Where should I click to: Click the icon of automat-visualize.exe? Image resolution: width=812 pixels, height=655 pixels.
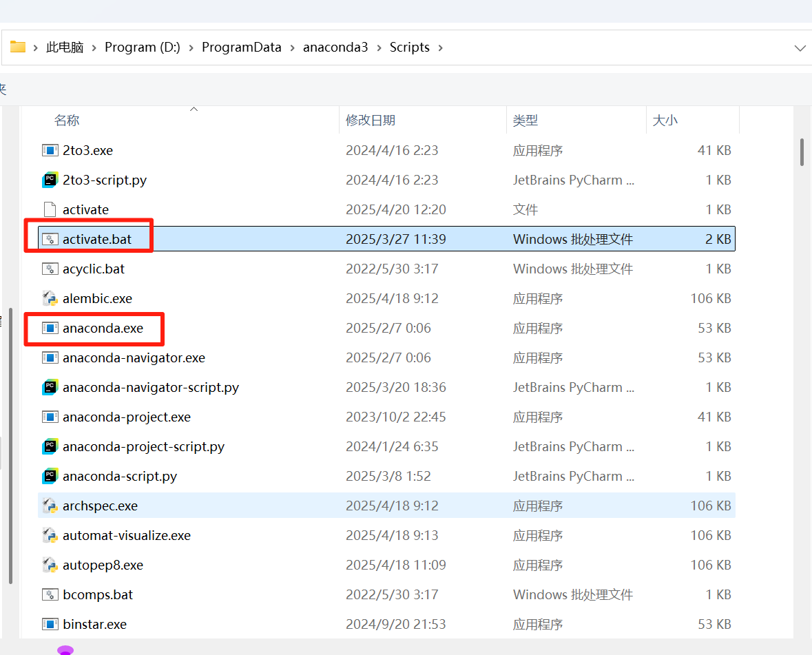(50, 535)
